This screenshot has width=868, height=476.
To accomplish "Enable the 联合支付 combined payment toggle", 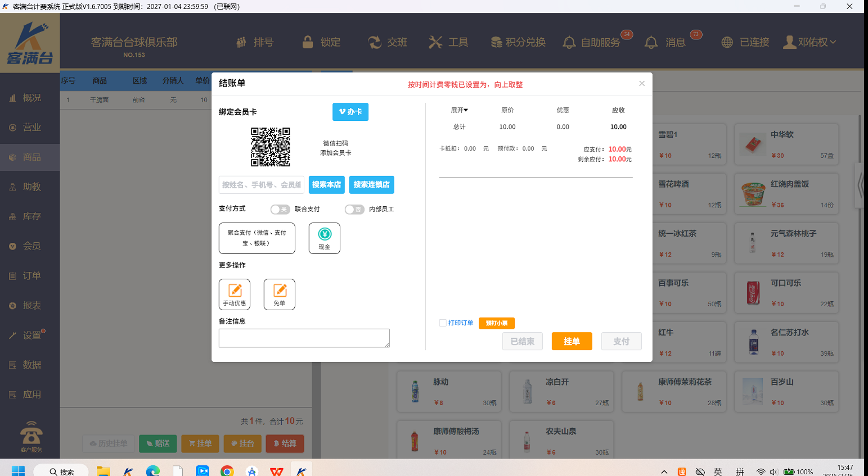I will point(280,209).
